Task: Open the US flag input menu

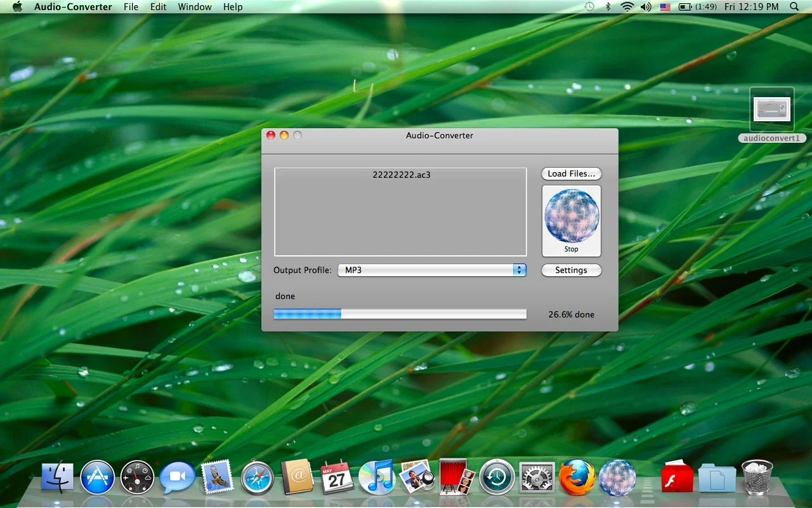Action: (665, 7)
